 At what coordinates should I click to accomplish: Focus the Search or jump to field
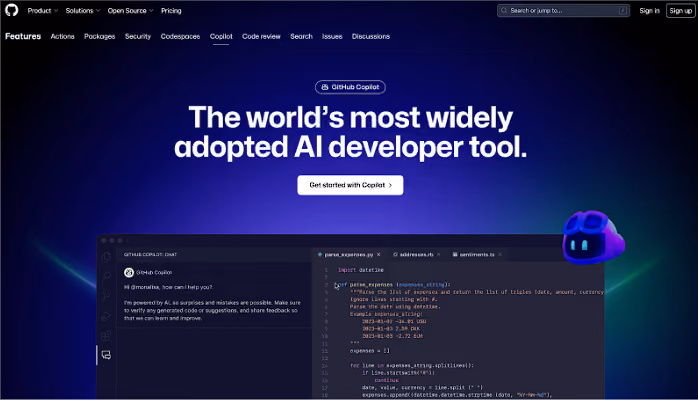tap(563, 10)
